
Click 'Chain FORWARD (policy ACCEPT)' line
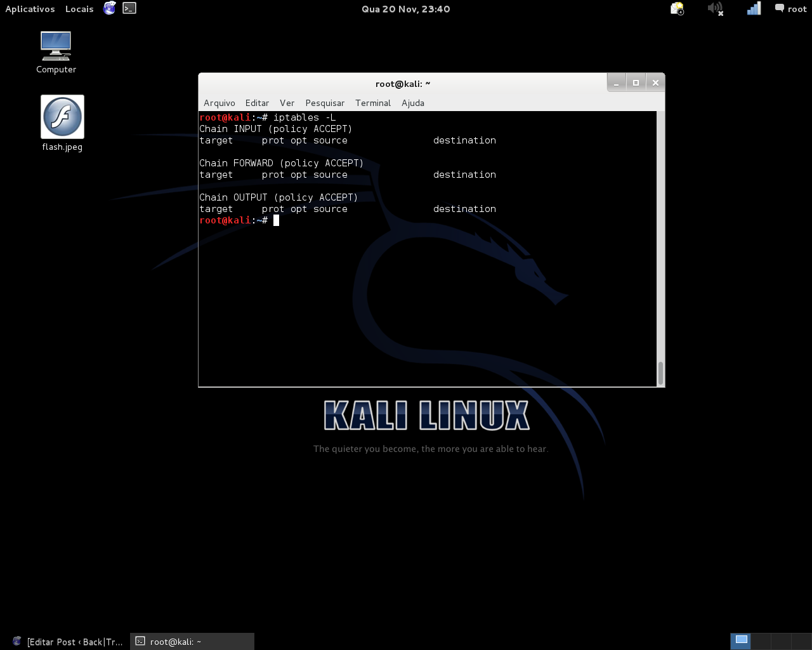coord(282,163)
